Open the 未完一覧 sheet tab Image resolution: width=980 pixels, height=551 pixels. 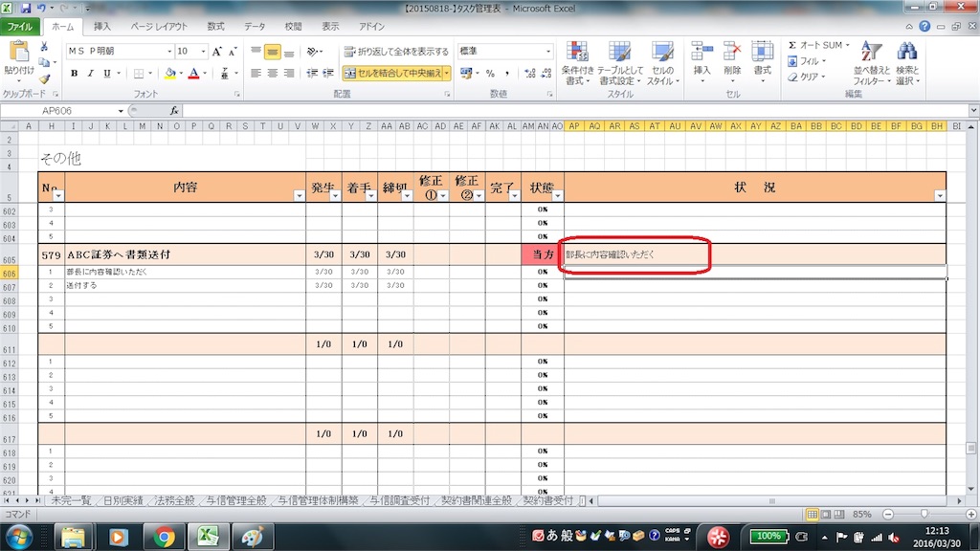(x=71, y=500)
